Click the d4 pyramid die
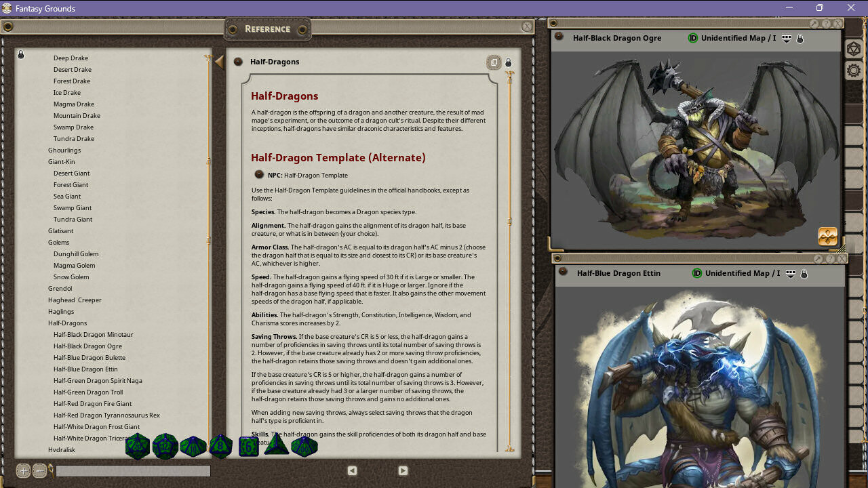 pyautogui.click(x=277, y=445)
